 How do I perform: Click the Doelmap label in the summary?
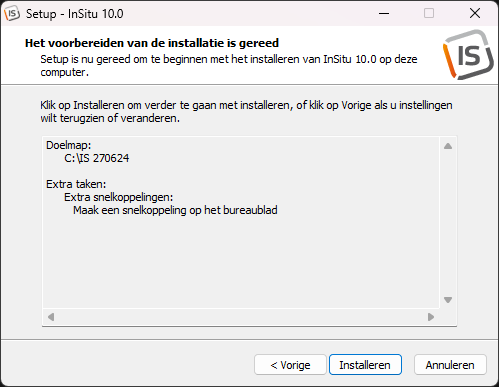click(68, 145)
